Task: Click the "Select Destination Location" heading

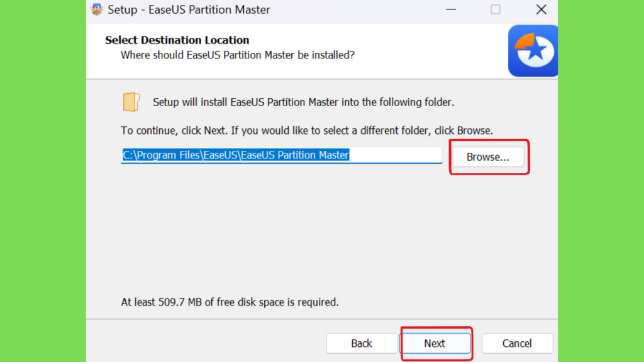Action: tap(177, 40)
